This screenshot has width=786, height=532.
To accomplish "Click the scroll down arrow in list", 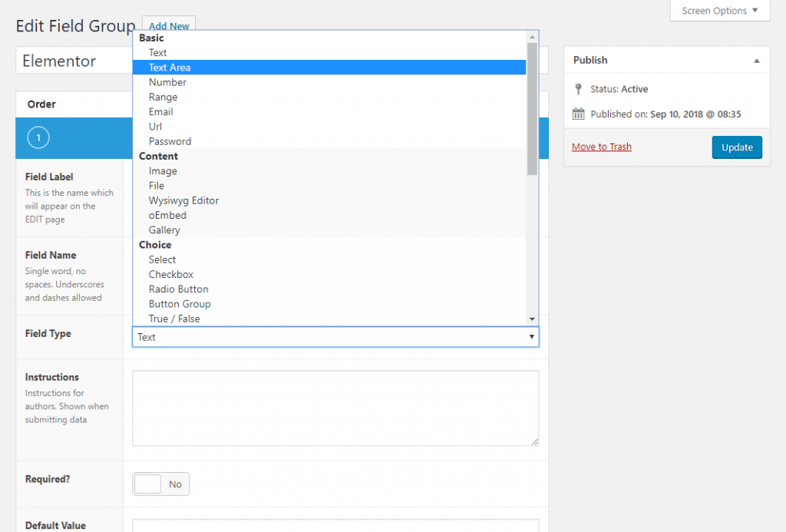I will [532, 319].
